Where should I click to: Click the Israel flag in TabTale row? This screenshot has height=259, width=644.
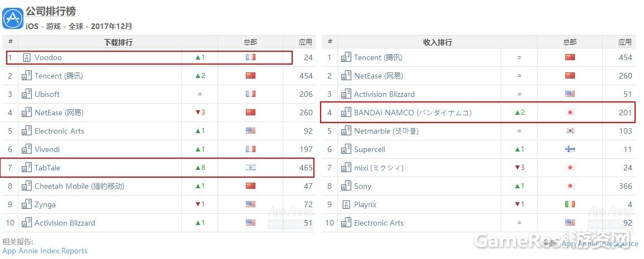coord(250,168)
